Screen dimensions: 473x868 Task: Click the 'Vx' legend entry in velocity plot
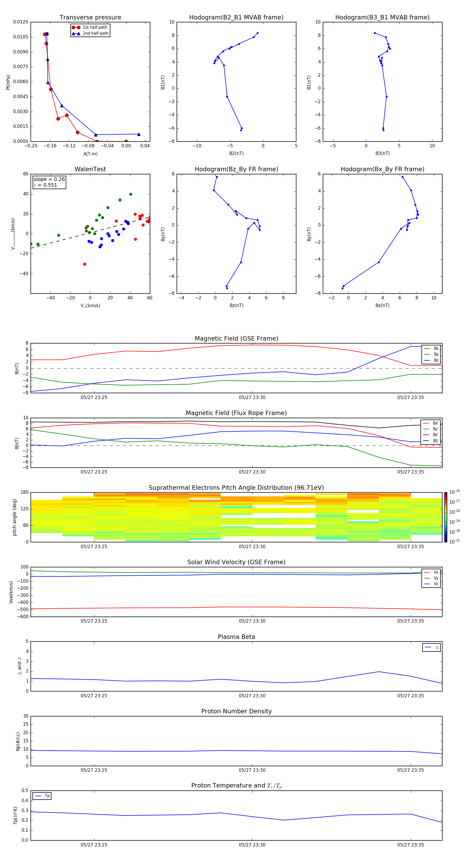(x=431, y=572)
